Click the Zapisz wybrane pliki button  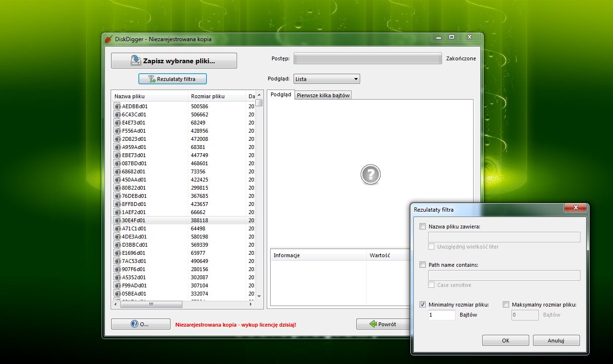coord(174,61)
